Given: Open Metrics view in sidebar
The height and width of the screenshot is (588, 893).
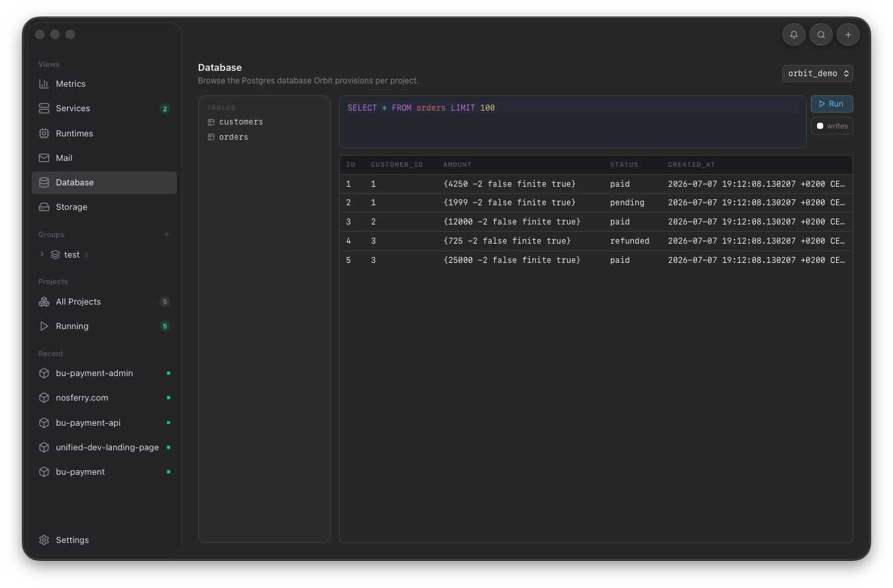Looking at the screenshot, I should pos(104,83).
